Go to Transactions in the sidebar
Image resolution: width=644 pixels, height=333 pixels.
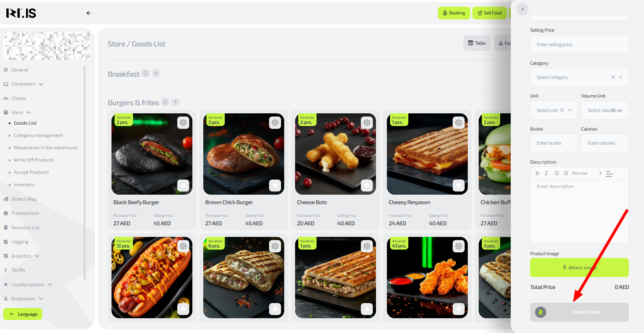[25, 213]
